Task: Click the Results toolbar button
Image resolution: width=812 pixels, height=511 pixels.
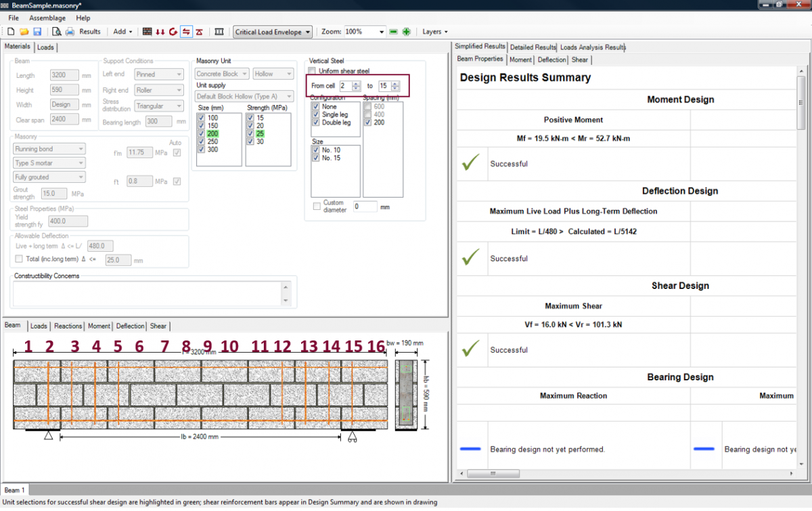Action: click(x=89, y=32)
